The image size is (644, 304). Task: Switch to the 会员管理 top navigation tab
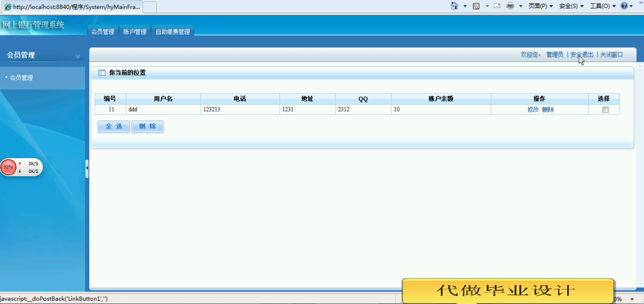pos(102,31)
